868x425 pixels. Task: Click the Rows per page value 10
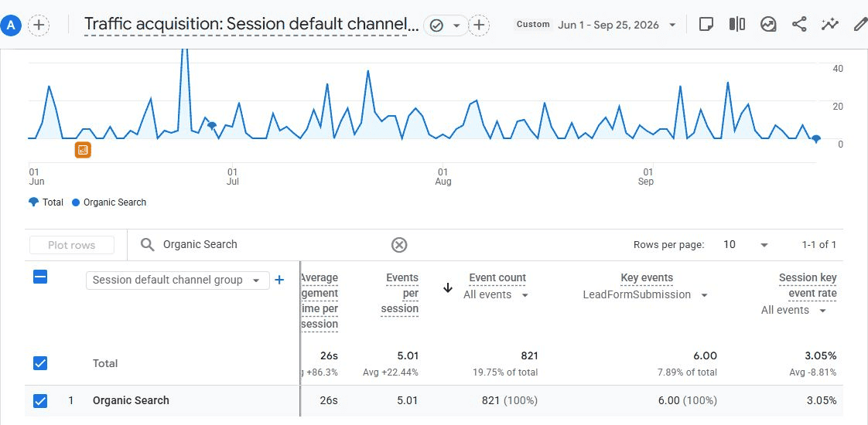click(730, 245)
